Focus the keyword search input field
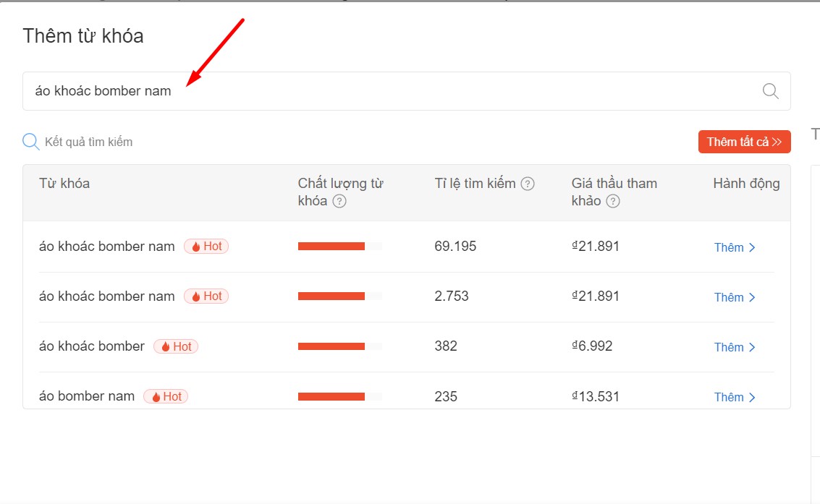 point(391,91)
